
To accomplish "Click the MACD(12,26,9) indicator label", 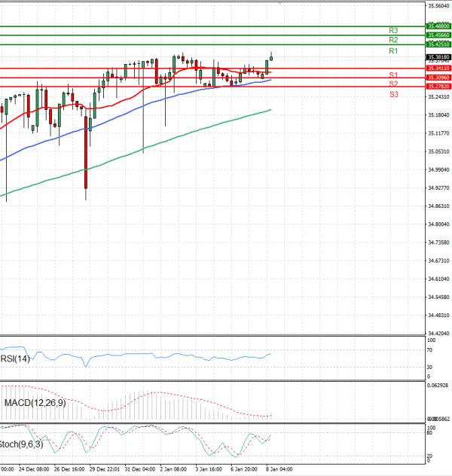I will 35,403.
